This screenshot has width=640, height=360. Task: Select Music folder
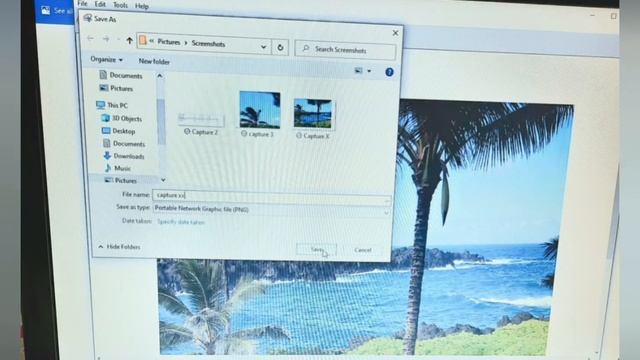coord(118,168)
